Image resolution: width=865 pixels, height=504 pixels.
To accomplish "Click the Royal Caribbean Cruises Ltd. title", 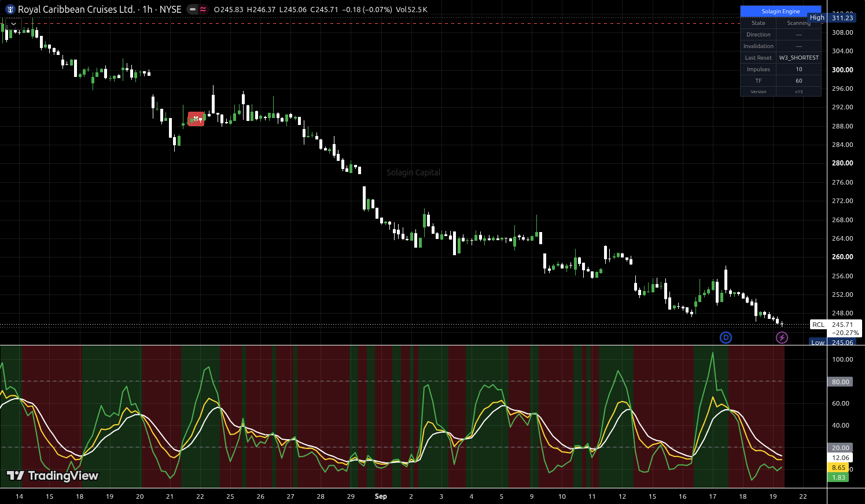I will 76,9.
